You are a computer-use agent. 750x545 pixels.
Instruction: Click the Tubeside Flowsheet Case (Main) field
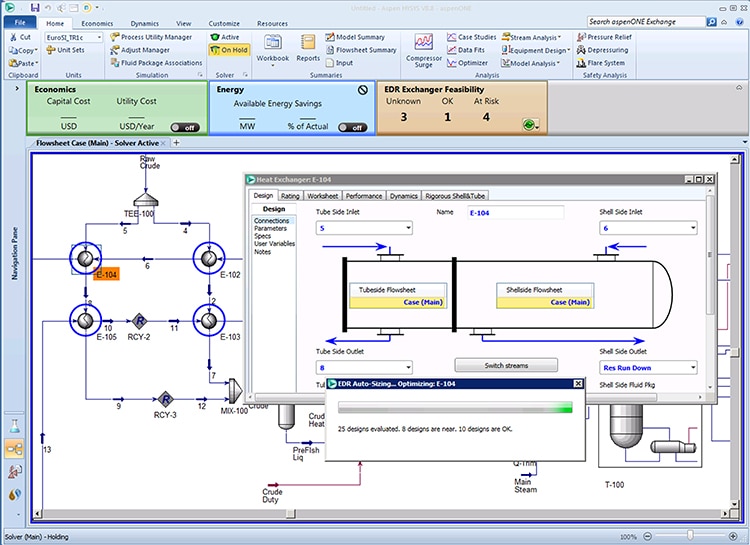398,302
